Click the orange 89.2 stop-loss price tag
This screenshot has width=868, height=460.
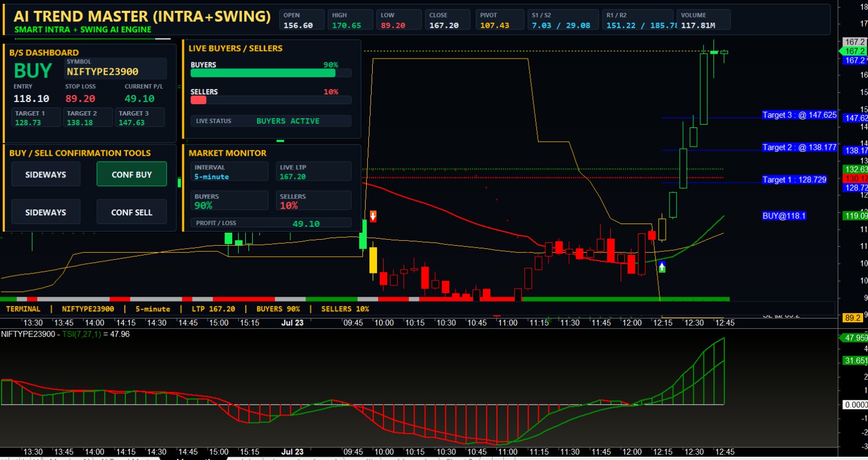852,318
